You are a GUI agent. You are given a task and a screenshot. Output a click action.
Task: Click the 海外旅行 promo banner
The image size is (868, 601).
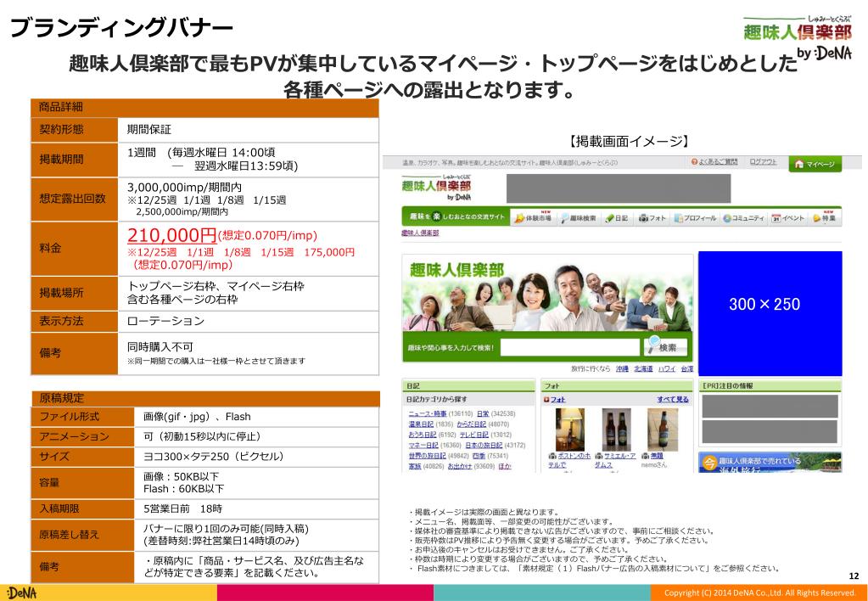(x=770, y=463)
